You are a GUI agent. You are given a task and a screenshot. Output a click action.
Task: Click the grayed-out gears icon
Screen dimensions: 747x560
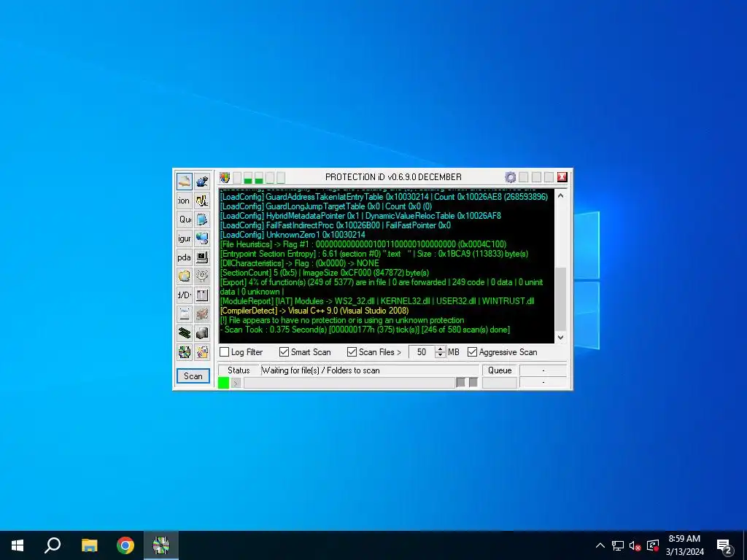click(x=202, y=276)
